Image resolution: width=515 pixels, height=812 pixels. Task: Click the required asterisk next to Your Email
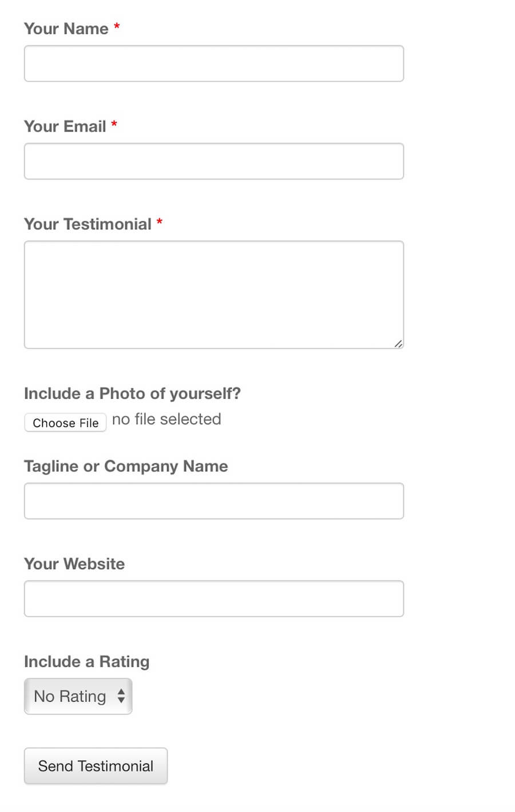[114, 125]
